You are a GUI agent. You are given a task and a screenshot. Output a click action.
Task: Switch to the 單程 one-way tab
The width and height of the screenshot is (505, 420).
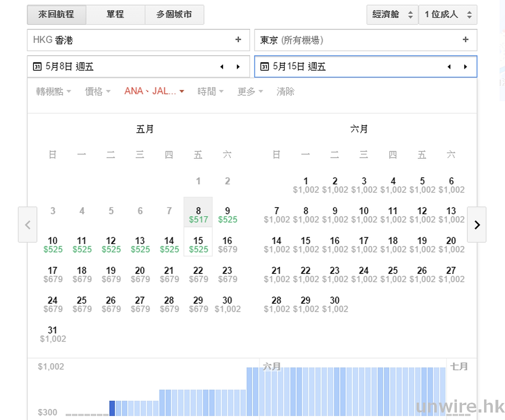pyautogui.click(x=115, y=15)
